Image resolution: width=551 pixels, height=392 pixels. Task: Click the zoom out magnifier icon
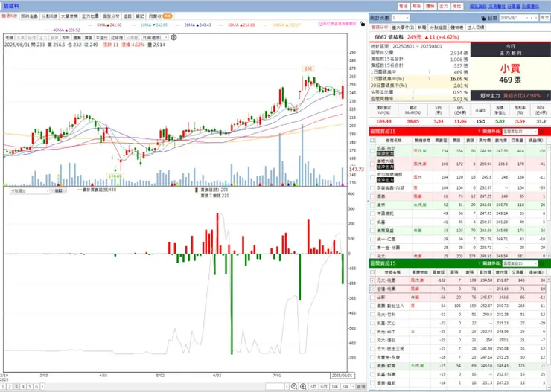coord(294,386)
